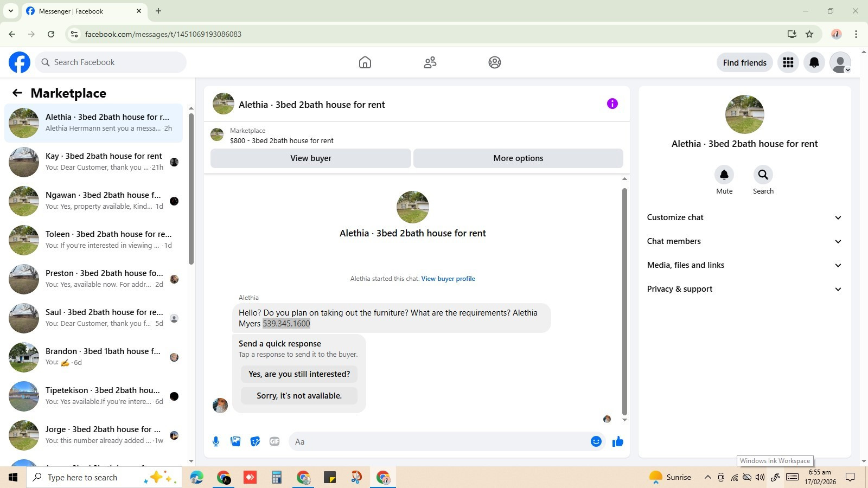
Task: Open the emoji picker in message box
Action: (x=596, y=441)
